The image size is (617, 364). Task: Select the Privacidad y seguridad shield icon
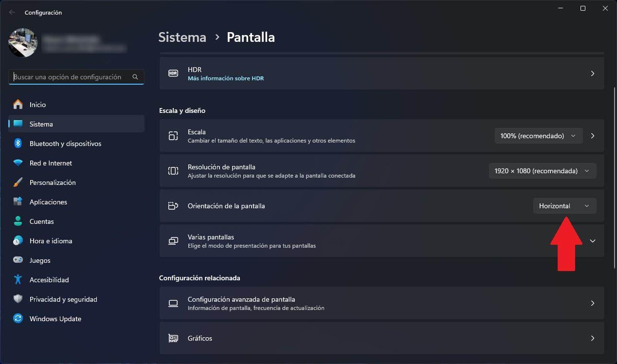pyautogui.click(x=19, y=299)
